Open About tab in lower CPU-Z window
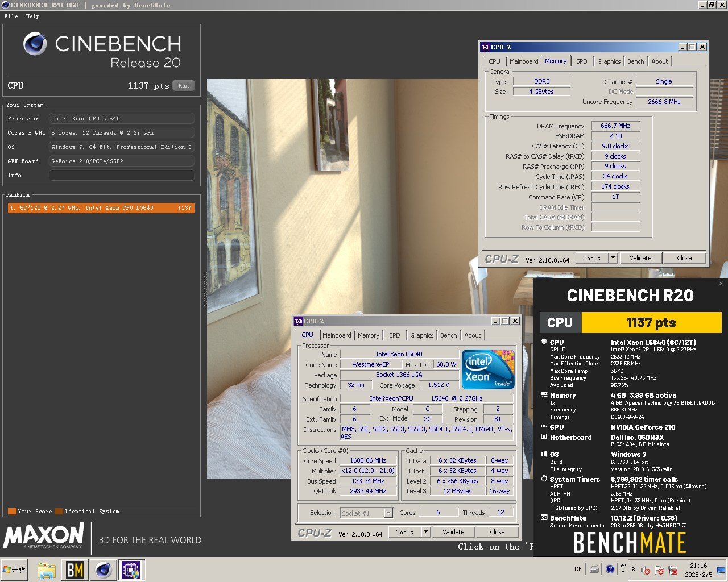 [x=473, y=335]
